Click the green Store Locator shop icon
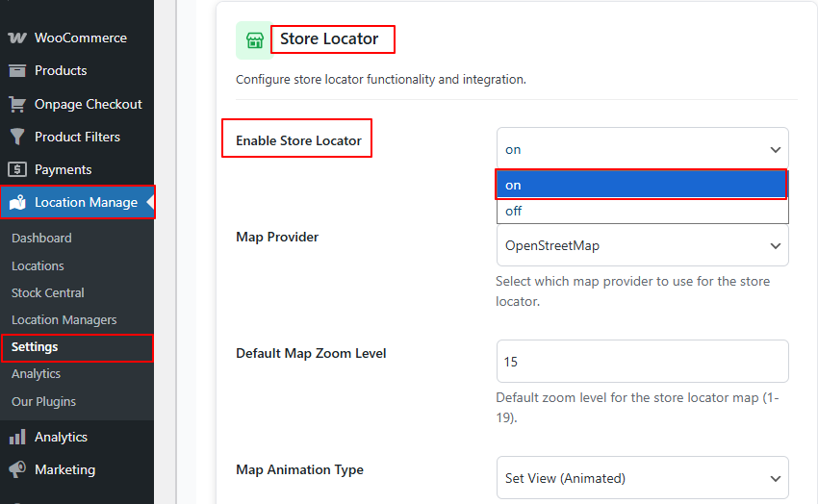Image resolution: width=818 pixels, height=504 pixels. 254,40
